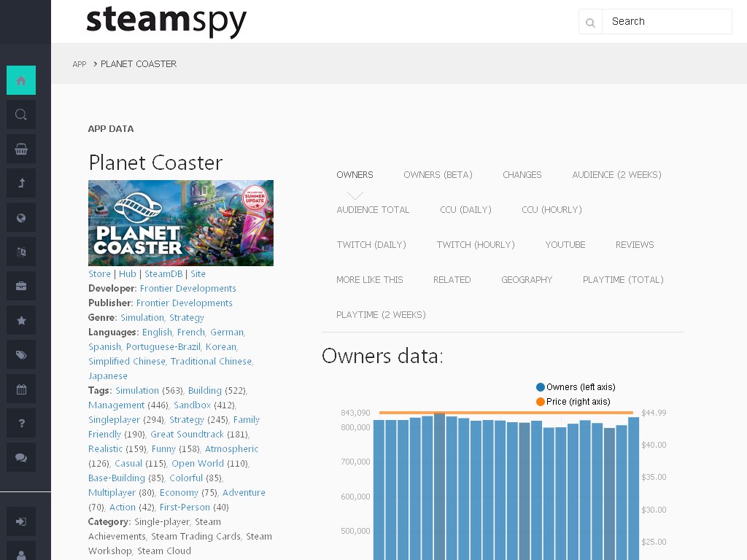Open the SteamDB link
The width and height of the screenshot is (747, 560).
pyautogui.click(x=163, y=274)
